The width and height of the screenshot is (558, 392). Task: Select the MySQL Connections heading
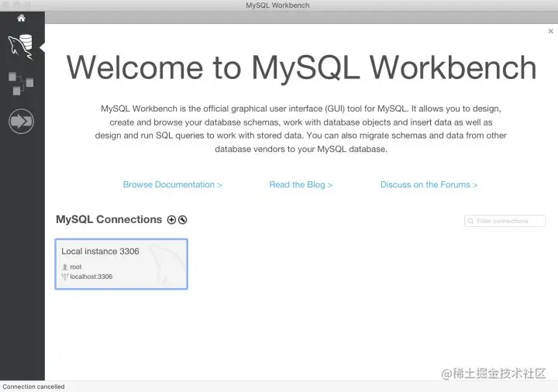[x=109, y=219]
